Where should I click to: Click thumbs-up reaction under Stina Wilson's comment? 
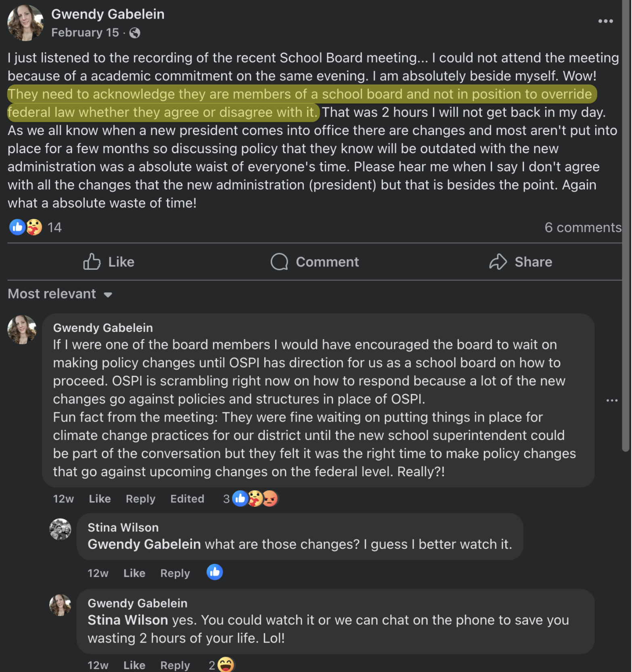215,572
